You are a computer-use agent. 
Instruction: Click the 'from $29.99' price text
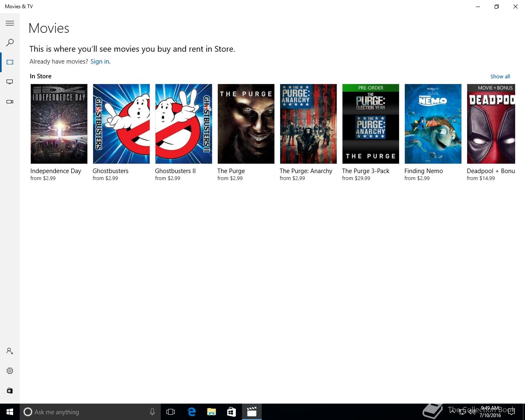coord(356,178)
